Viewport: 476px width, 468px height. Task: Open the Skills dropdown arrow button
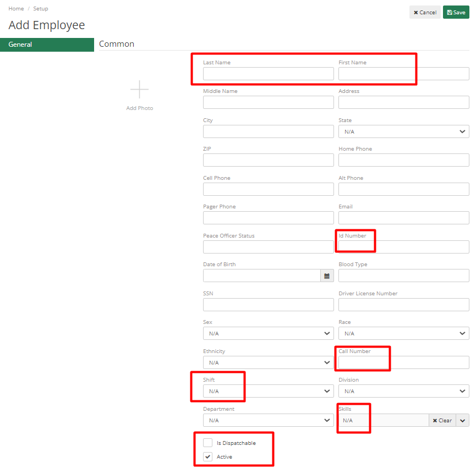tap(462, 420)
